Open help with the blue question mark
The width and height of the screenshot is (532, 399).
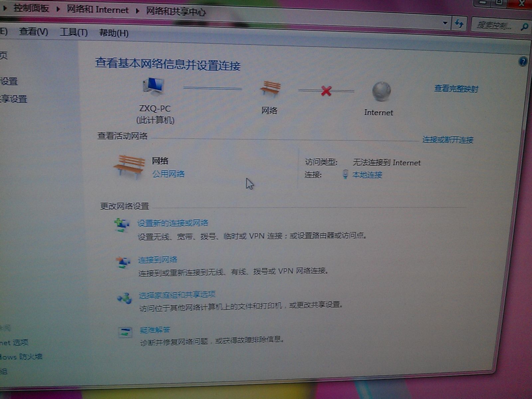(522, 62)
